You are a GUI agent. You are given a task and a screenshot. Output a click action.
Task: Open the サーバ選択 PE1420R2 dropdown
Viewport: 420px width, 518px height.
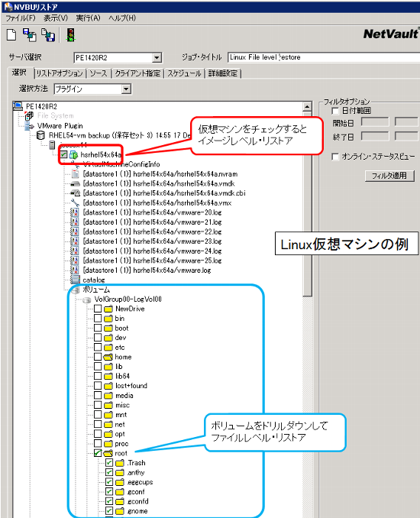[x=157, y=58]
